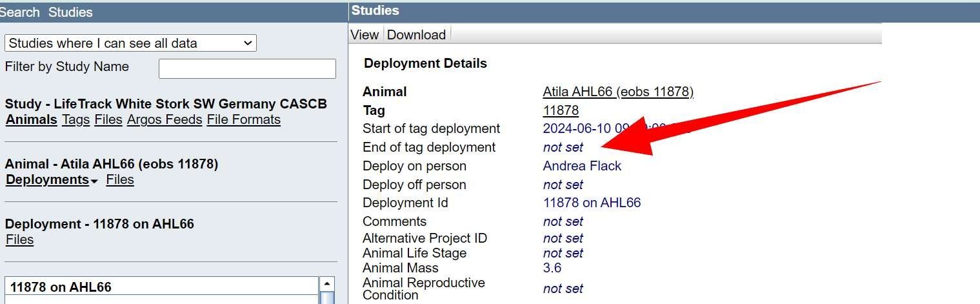Open the View menu

tap(365, 35)
